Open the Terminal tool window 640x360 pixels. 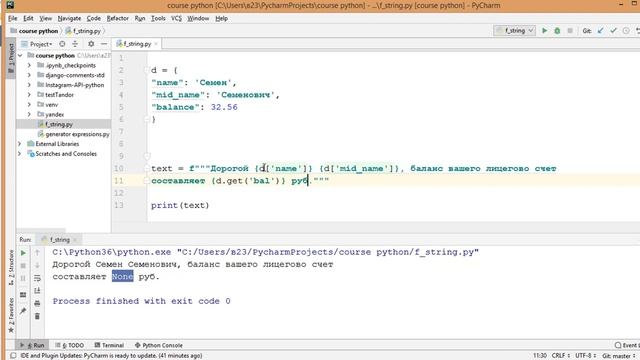109,345
